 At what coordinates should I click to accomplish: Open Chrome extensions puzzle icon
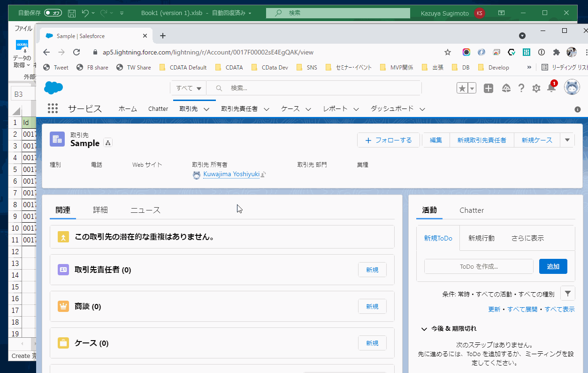point(557,52)
